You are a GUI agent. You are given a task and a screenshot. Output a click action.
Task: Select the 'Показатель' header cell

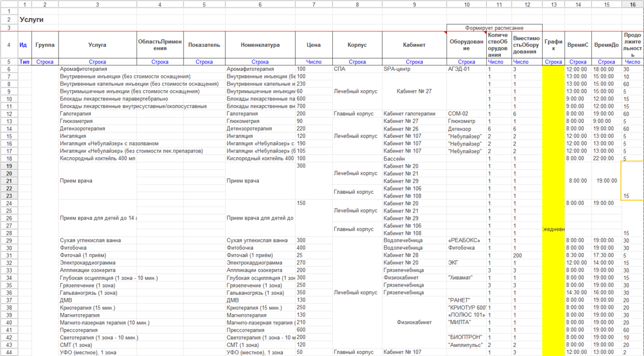click(x=204, y=45)
